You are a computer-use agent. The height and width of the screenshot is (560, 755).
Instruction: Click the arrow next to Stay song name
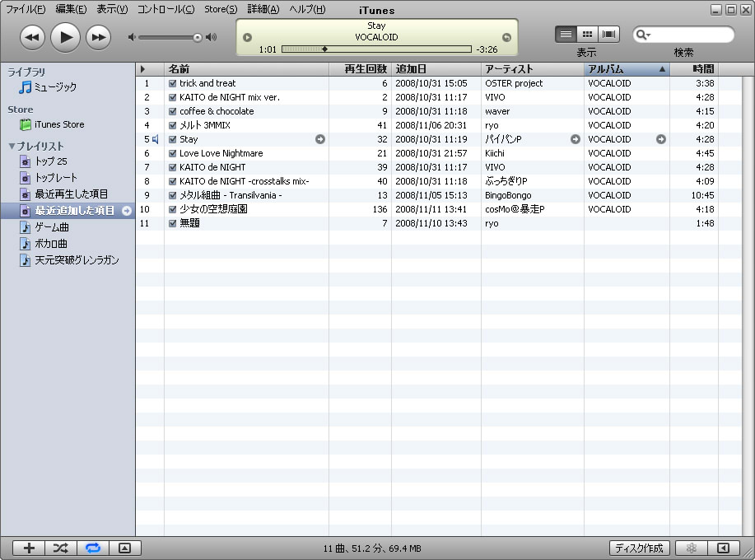[x=320, y=139]
